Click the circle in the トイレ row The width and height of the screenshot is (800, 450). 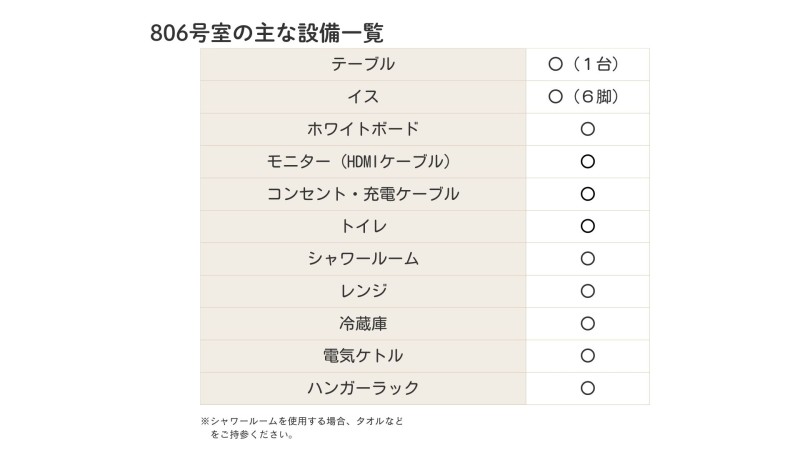(x=588, y=226)
